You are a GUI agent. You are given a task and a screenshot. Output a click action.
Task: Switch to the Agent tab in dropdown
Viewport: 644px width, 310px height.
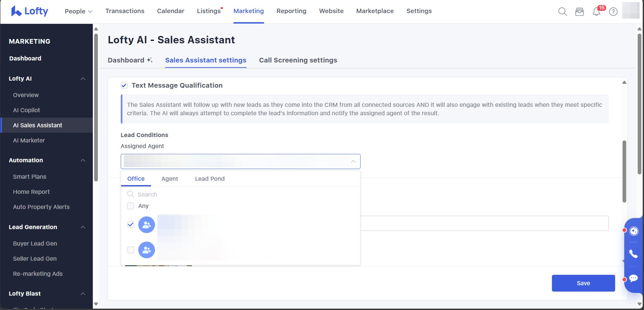(169, 179)
